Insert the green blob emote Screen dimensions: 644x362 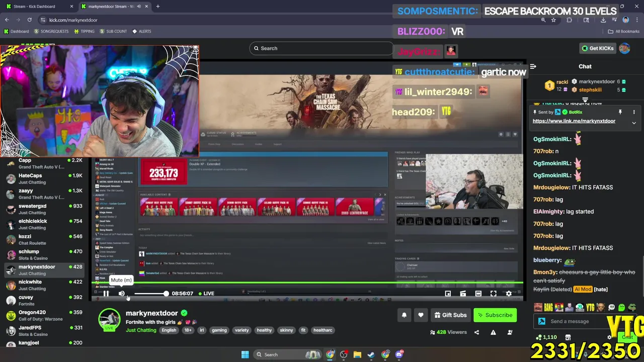622,307
